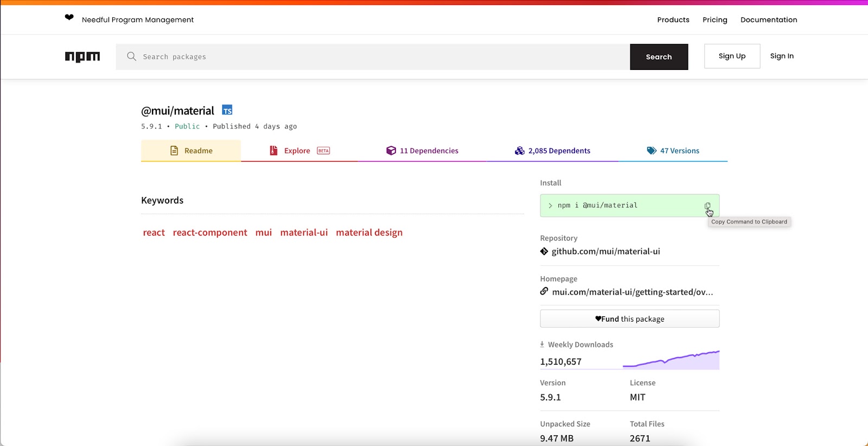Click the black heart icon at top left
This screenshot has height=446, width=868.
pyautogui.click(x=69, y=17)
